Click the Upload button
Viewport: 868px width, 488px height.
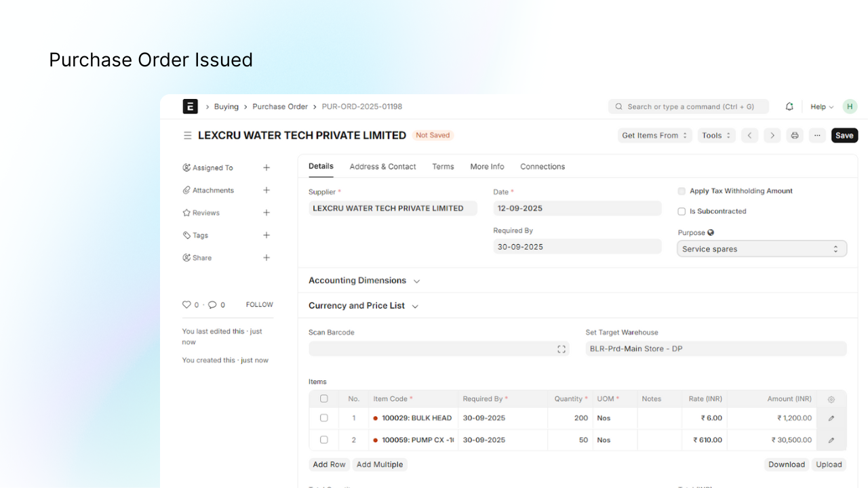829,464
